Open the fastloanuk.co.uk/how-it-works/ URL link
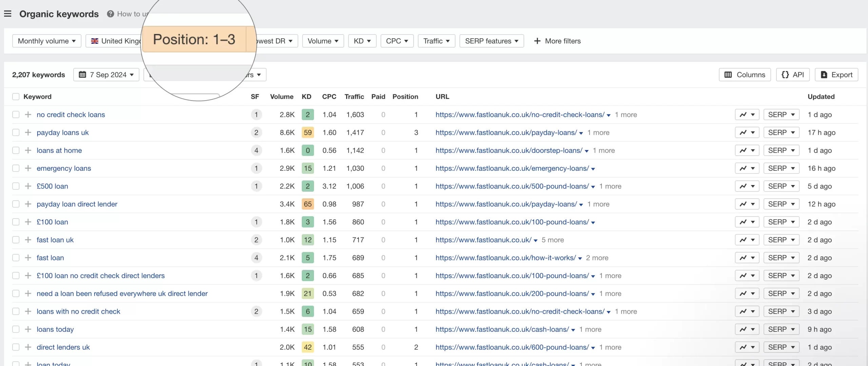 [506, 258]
